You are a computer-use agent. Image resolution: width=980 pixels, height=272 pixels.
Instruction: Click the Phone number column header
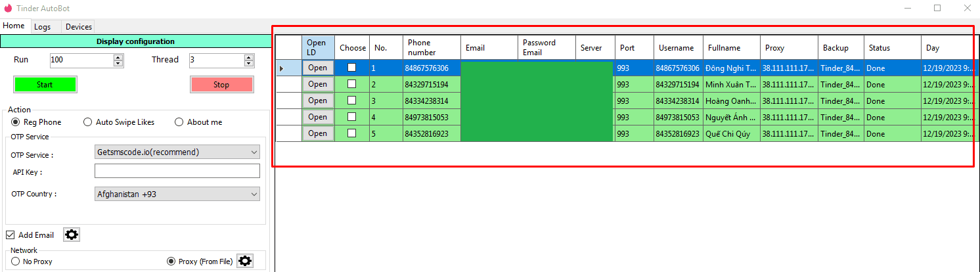[431, 47]
